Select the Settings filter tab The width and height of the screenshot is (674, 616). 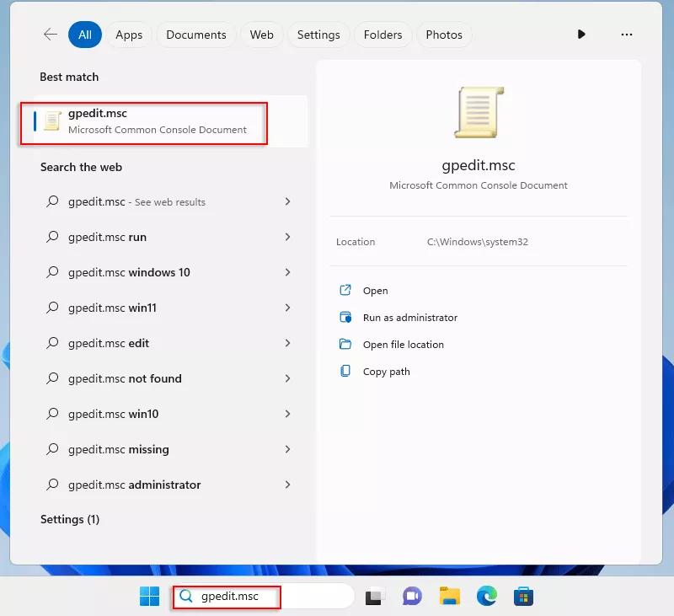(x=318, y=35)
